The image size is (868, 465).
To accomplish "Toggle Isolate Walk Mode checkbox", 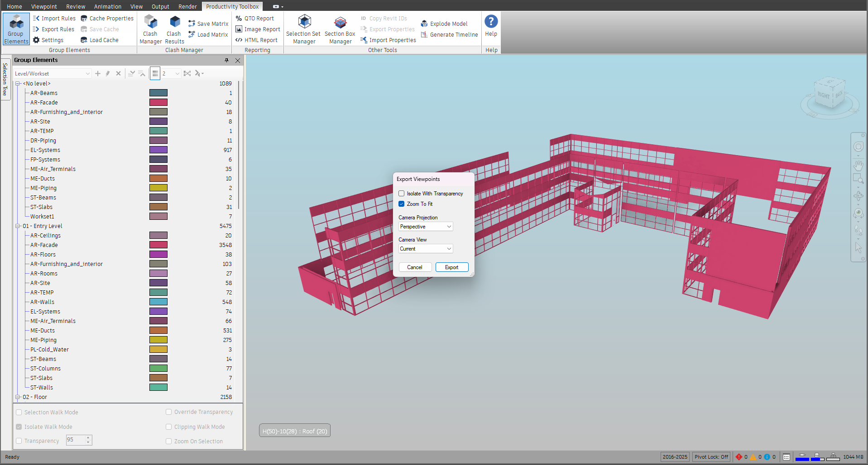I will click(19, 427).
